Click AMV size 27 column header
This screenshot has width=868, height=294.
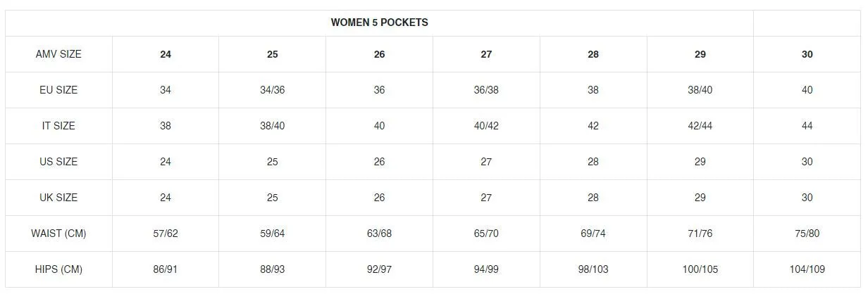(486, 54)
